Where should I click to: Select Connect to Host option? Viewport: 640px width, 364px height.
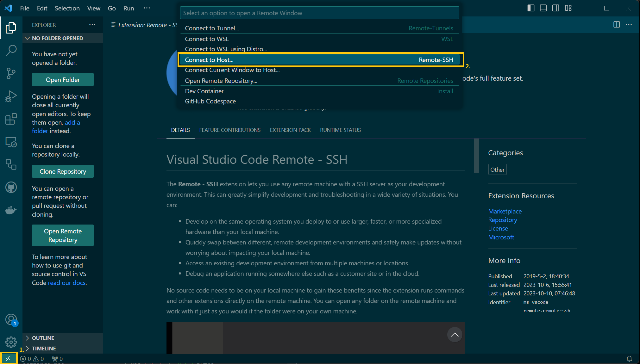319,60
